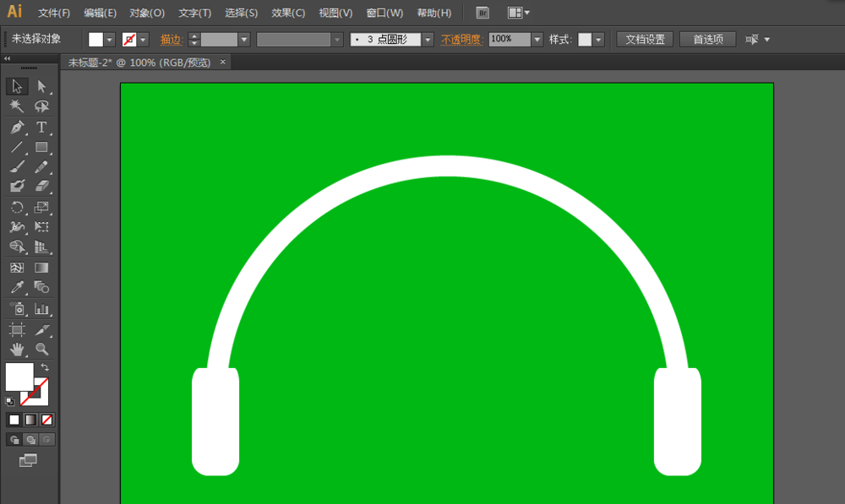
Task: Select the Pencil tool
Action: coord(41,167)
